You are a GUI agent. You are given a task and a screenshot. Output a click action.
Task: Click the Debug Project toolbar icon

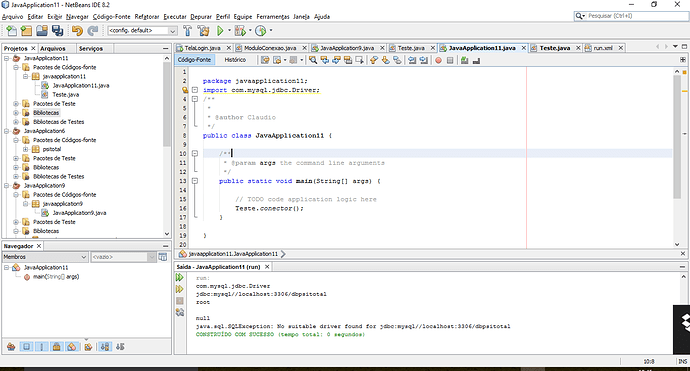pos(240,30)
